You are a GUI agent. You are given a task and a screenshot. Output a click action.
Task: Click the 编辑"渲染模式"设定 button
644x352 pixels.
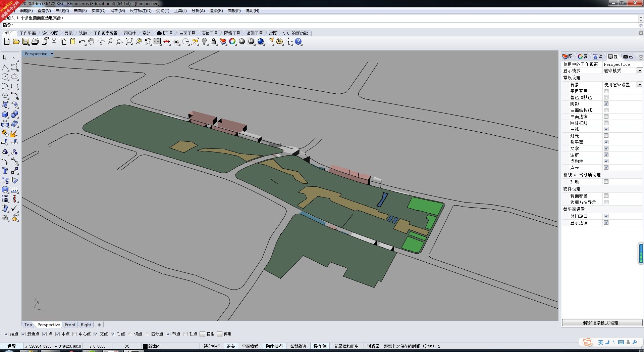coord(602,323)
